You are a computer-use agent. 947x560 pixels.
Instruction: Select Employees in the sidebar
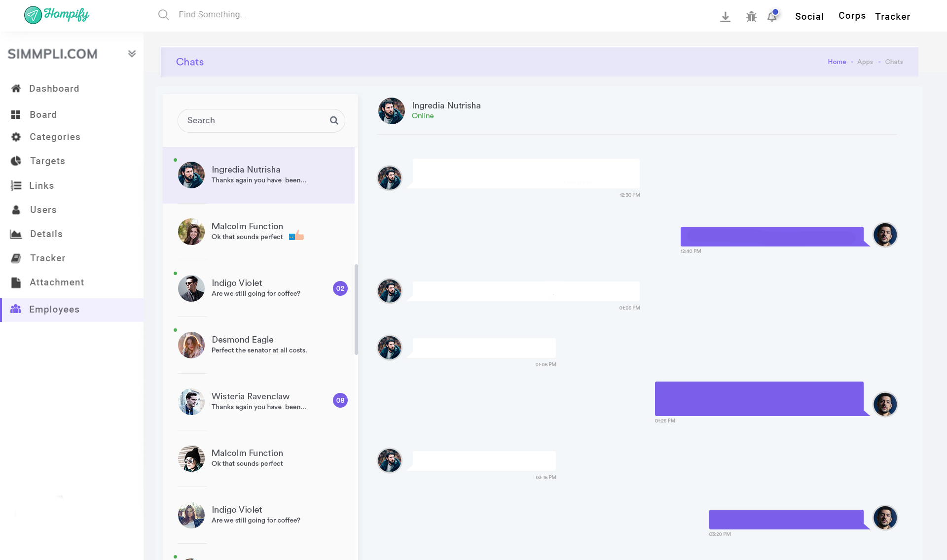54,309
